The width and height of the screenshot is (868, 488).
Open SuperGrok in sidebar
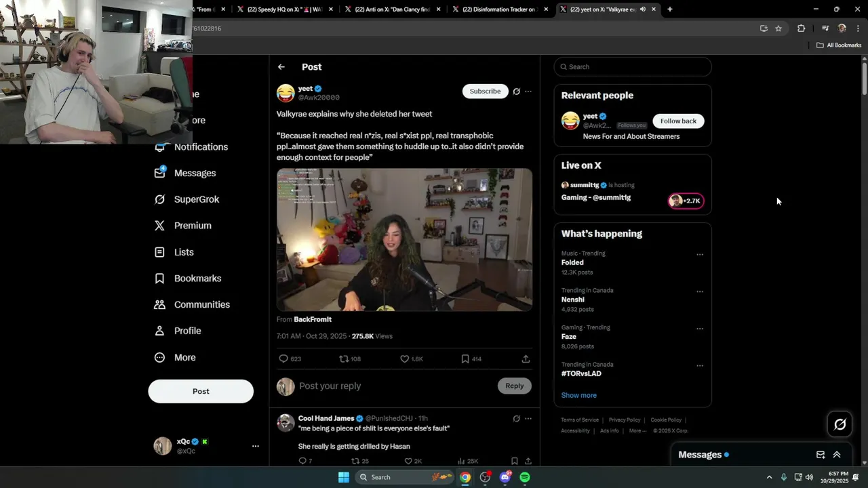(x=187, y=199)
